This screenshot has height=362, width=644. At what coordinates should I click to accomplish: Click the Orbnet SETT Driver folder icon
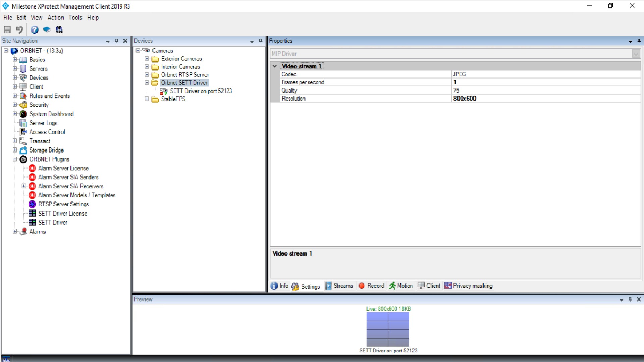(155, 83)
